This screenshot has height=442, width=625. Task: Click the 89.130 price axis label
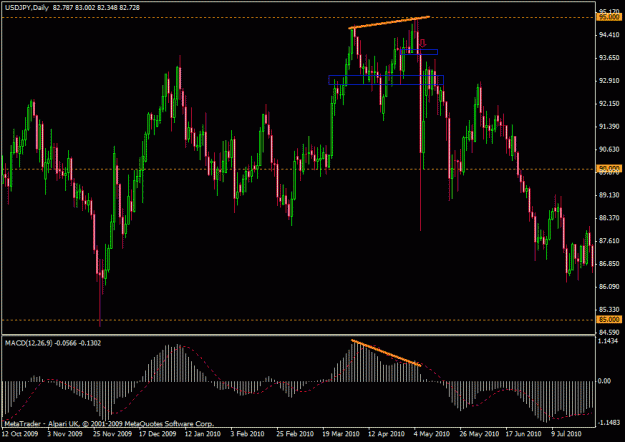(609, 195)
